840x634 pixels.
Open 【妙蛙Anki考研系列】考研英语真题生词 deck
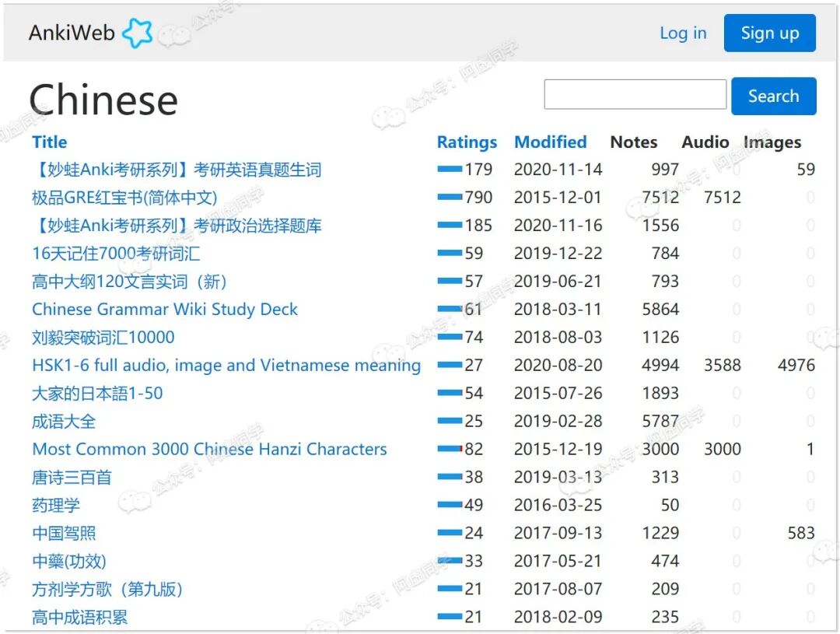point(177,170)
